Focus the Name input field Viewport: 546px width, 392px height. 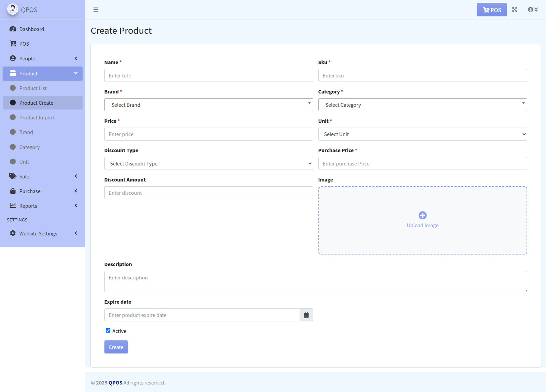click(209, 75)
